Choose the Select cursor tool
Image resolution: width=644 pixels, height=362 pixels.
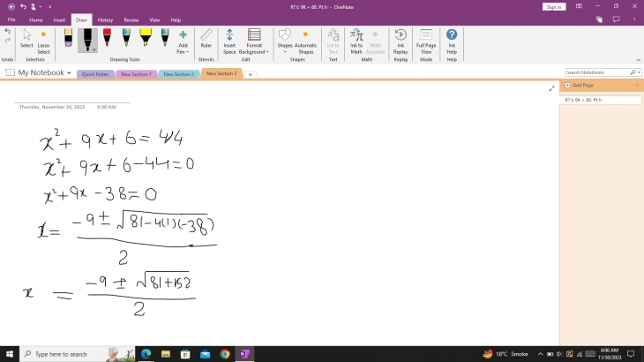[26, 39]
